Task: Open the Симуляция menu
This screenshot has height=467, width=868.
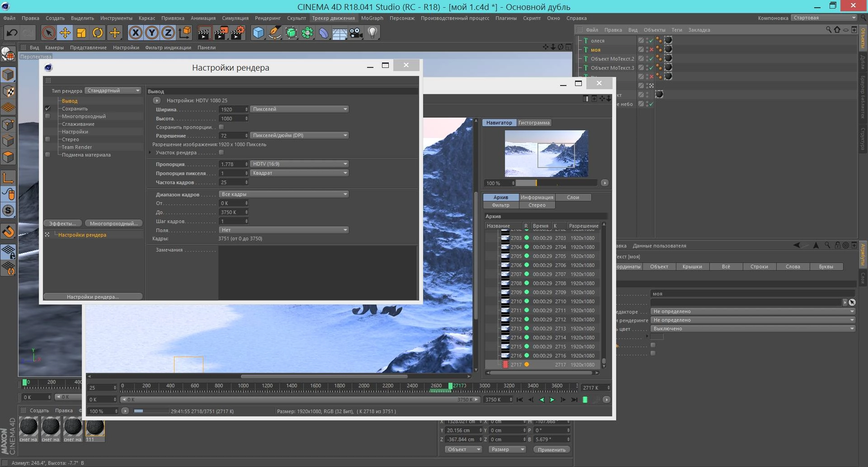Action: pyautogui.click(x=235, y=18)
